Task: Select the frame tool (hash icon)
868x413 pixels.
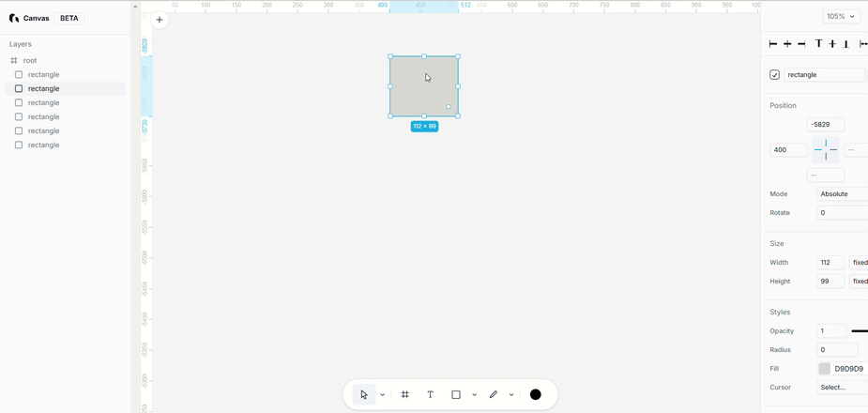Action: point(405,395)
